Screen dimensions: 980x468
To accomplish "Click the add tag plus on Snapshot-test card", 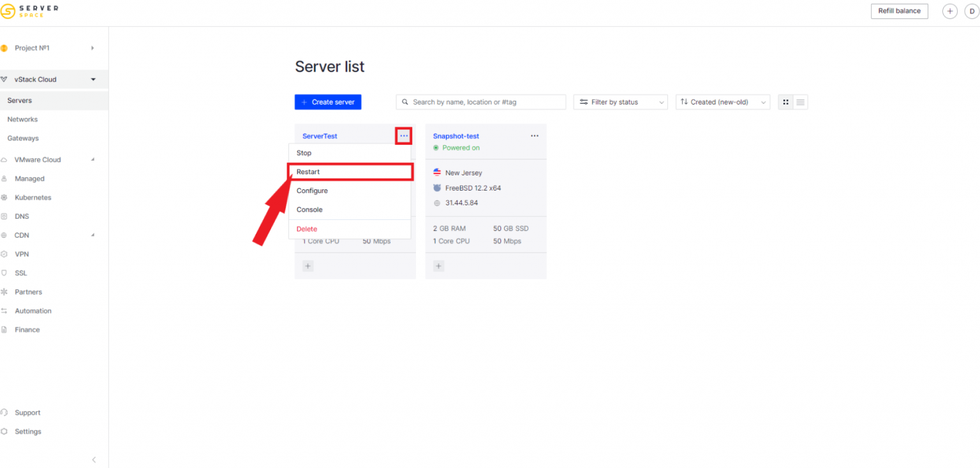I will click(x=438, y=266).
